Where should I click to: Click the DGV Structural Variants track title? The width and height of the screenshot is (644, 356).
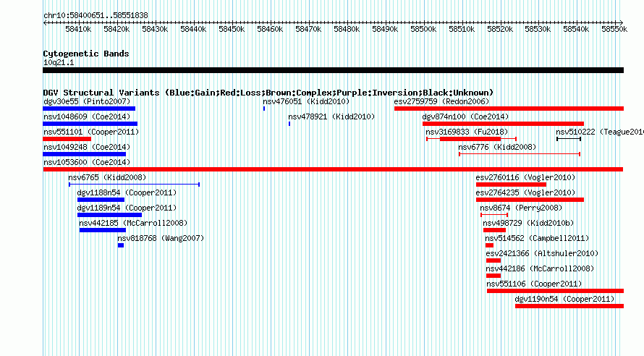(268, 93)
